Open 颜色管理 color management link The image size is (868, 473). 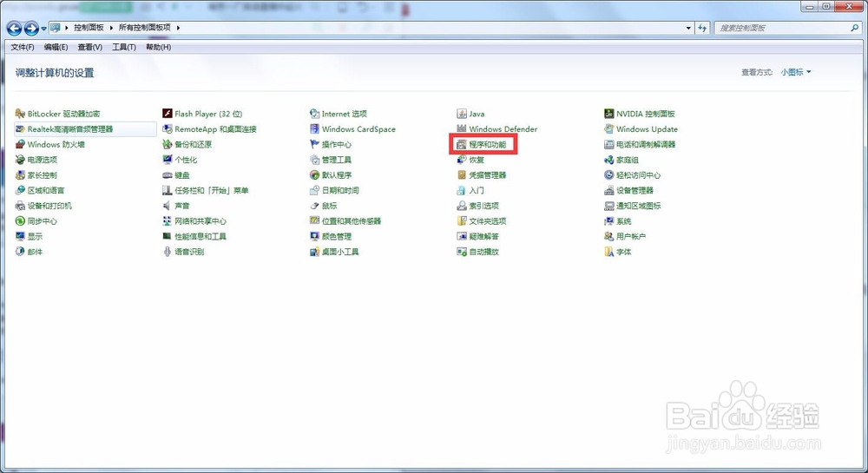coord(337,236)
